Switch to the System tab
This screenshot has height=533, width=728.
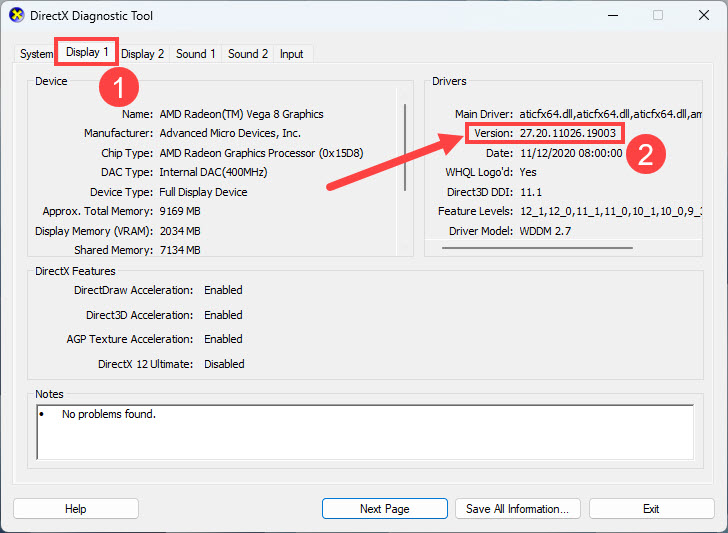tap(36, 54)
